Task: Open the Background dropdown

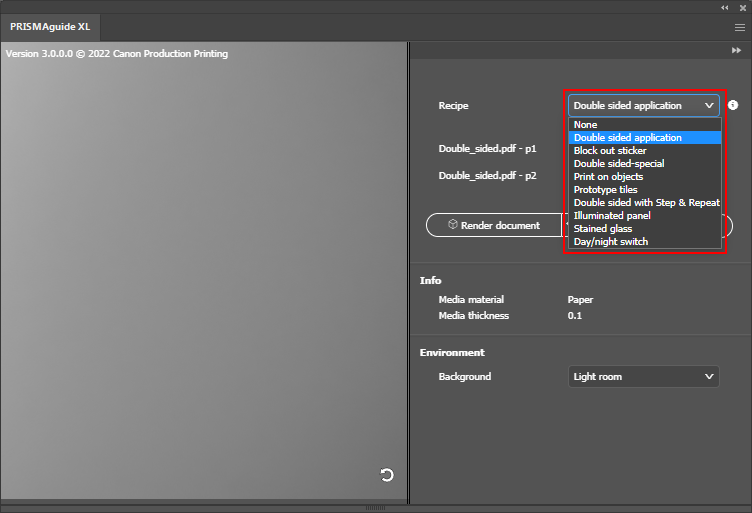Action: click(644, 377)
